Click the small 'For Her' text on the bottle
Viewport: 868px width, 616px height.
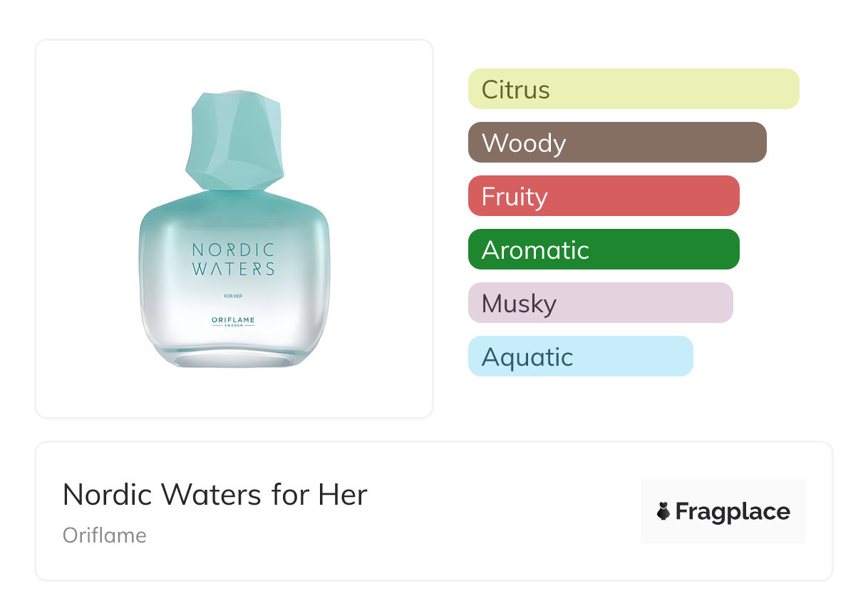pos(233,294)
